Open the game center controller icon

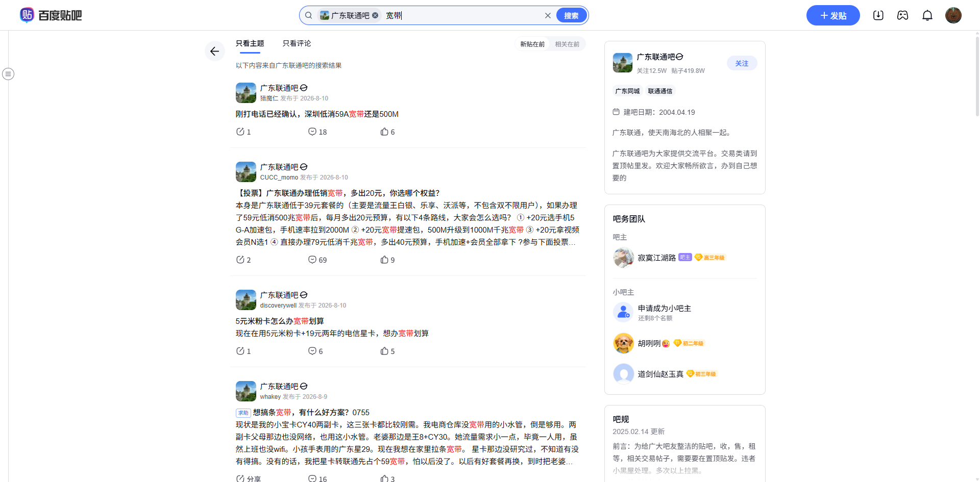point(903,15)
